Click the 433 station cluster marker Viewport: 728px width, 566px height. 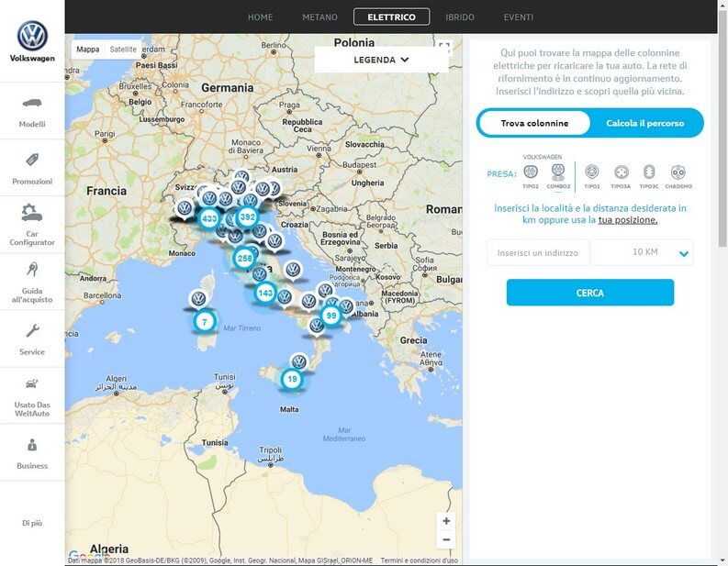point(209,218)
